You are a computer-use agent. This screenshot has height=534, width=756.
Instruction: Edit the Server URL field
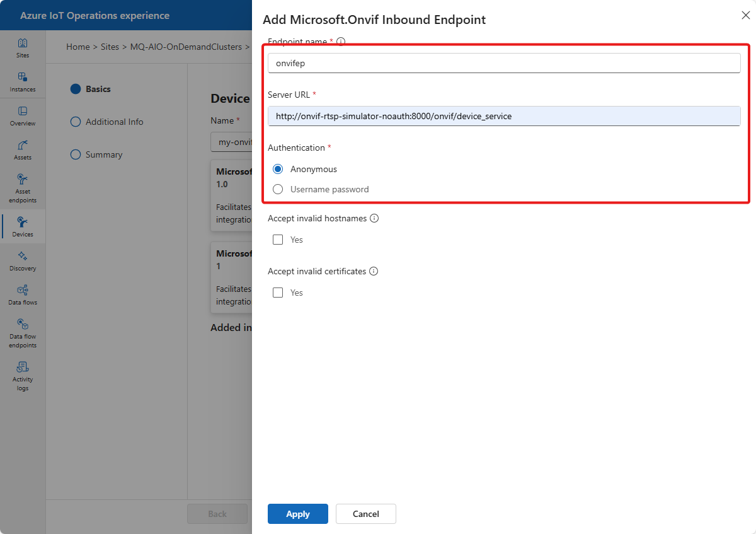tap(504, 116)
